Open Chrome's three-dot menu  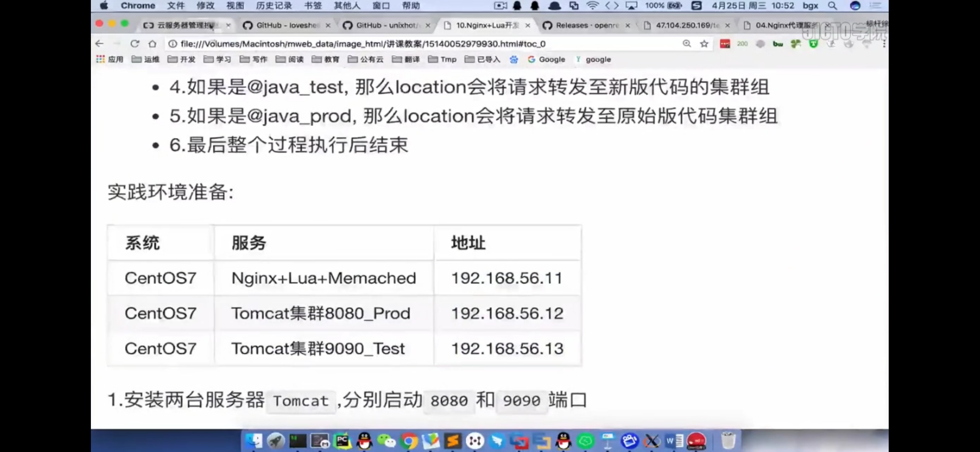[884, 44]
